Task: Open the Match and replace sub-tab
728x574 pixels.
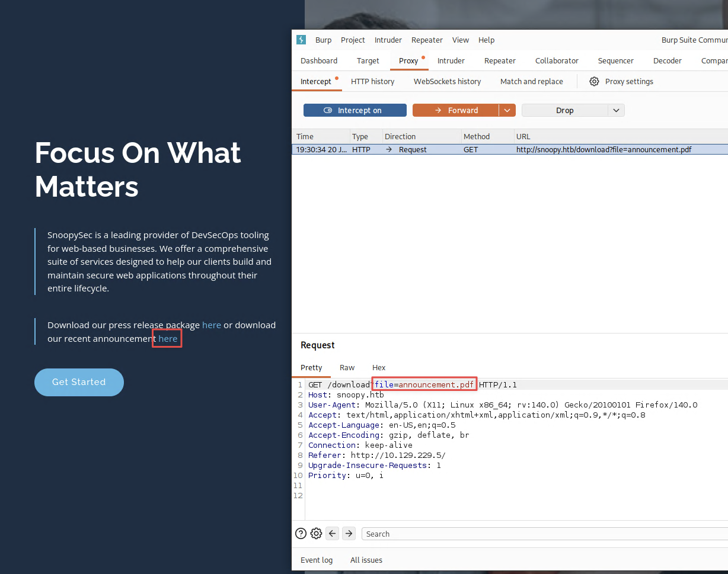Action: pyautogui.click(x=532, y=81)
